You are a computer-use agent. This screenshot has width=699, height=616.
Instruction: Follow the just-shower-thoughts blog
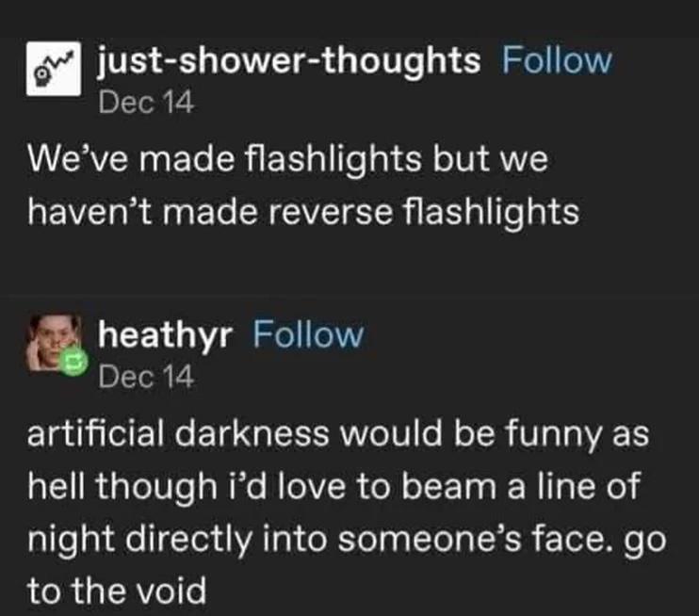click(x=557, y=60)
